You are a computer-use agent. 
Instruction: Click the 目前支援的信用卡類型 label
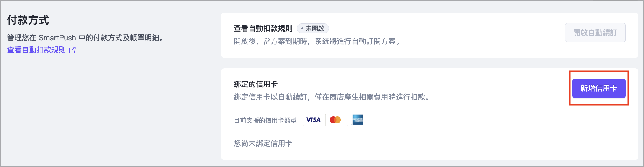coord(265,120)
